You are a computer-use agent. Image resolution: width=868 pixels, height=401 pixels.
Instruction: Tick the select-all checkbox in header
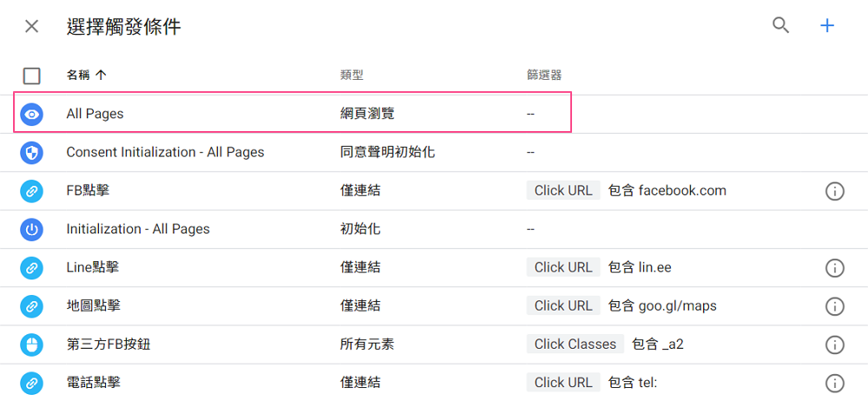(31, 76)
